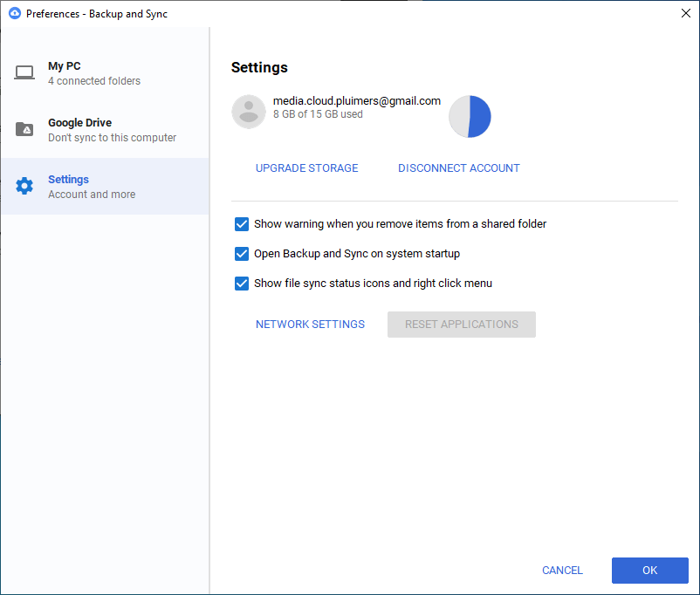Confirm settings with the OK button
The width and height of the screenshot is (700, 595).
(649, 570)
